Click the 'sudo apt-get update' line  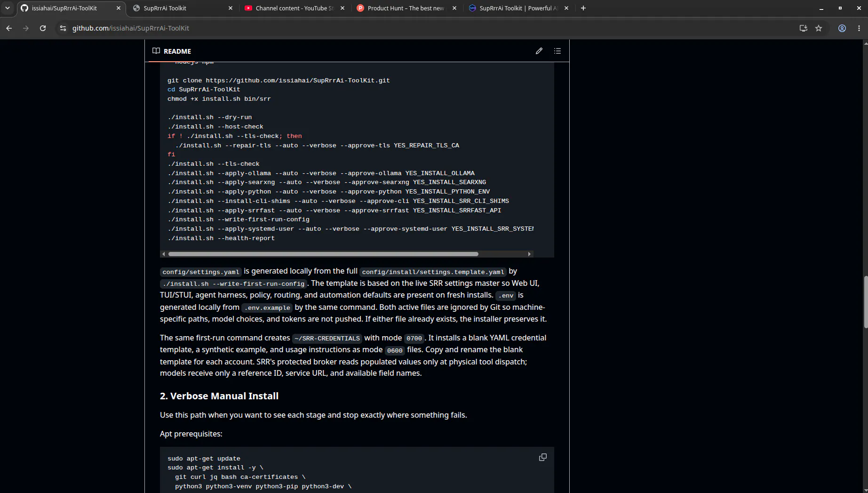coord(204,459)
